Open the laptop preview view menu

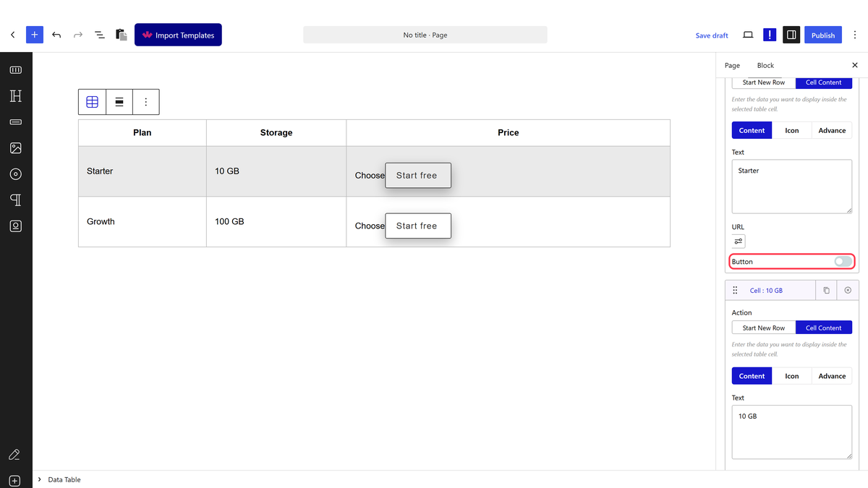(x=748, y=35)
